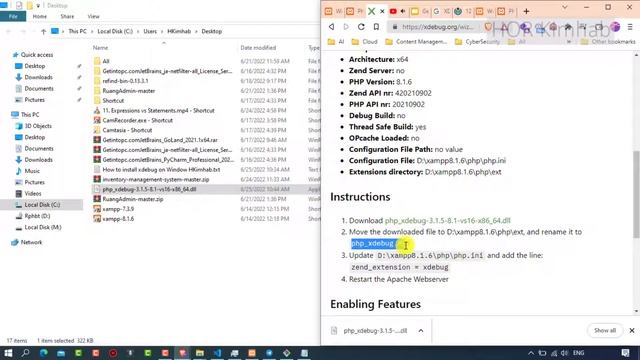Open Home ribbon tab in Explorer
This screenshot has width=640, height=360.
pos(40,16)
